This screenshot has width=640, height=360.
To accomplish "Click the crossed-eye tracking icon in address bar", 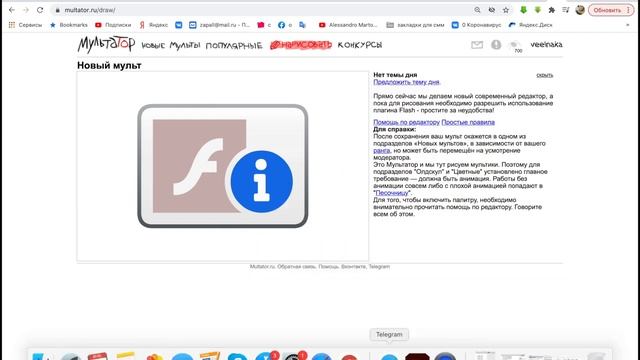I will point(492,10).
